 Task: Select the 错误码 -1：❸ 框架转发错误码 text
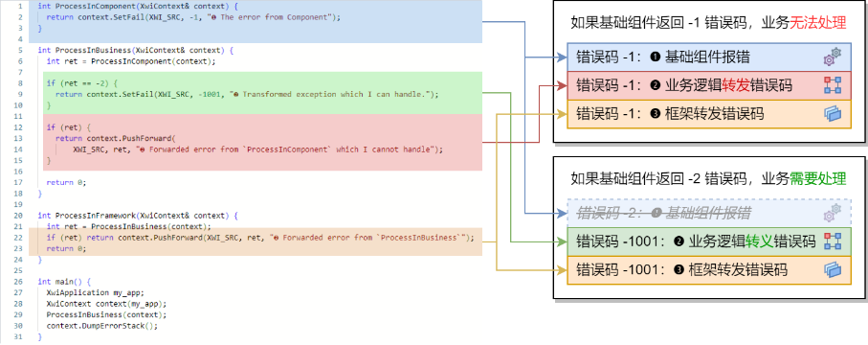coord(670,114)
